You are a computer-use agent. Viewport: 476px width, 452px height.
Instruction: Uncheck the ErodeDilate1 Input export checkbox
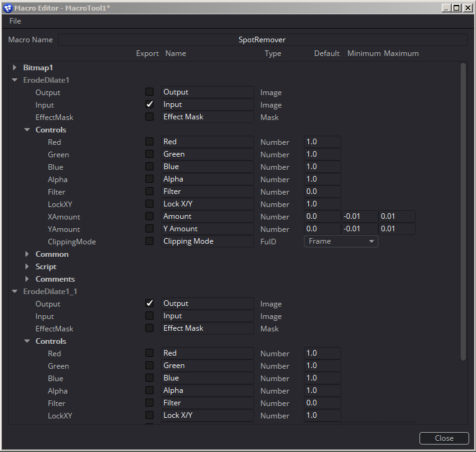pos(149,104)
